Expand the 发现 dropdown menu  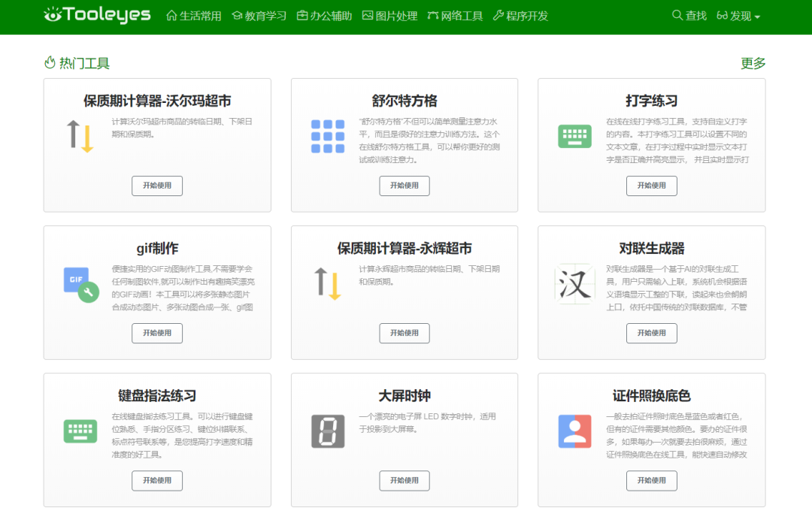(x=738, y=16)
